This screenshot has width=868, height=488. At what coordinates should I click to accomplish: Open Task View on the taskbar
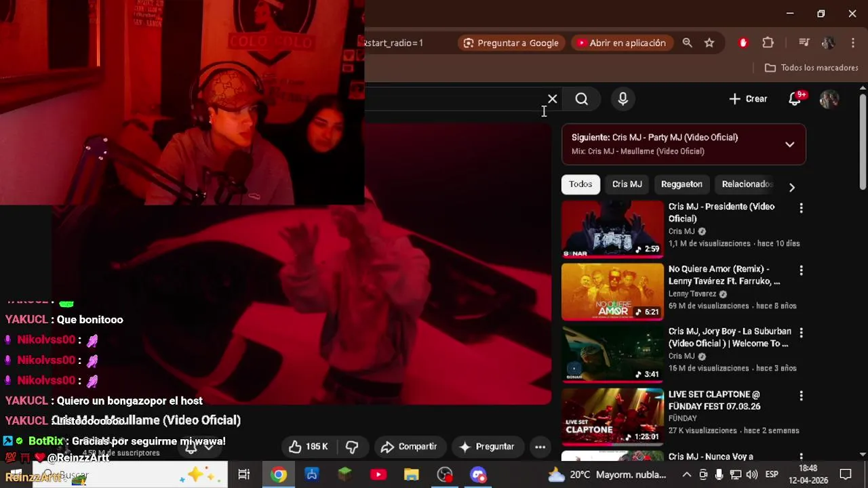tap(244, 475)
